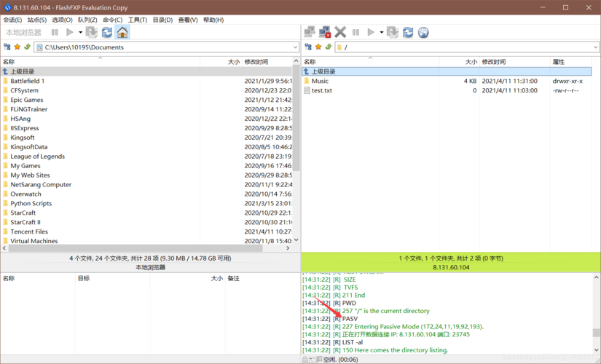Click the local pane pause transfer icon
601x364 pixels.
pyautogui.click(x=55, y=33)
